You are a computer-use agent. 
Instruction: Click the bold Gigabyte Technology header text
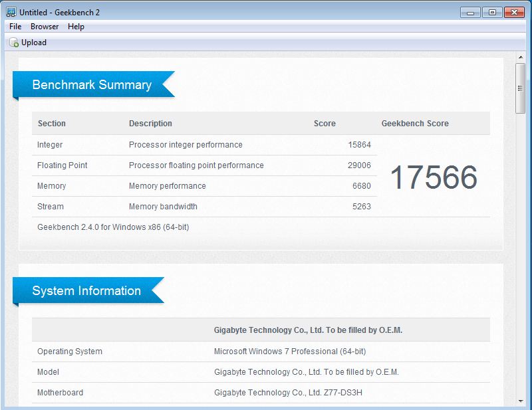(x=308, y=330)
